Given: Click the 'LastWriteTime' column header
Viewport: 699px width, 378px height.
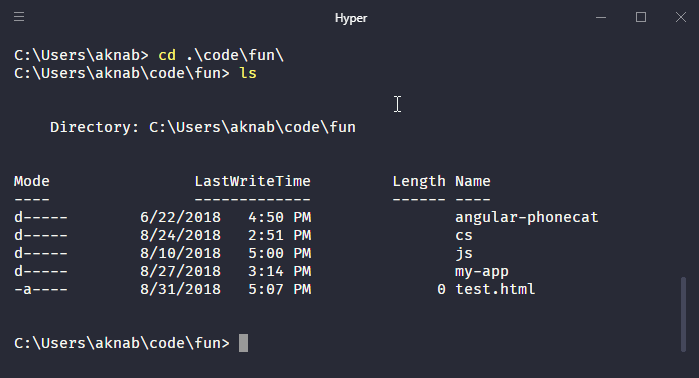Looking at the screenshot, I should click(252, 181).
